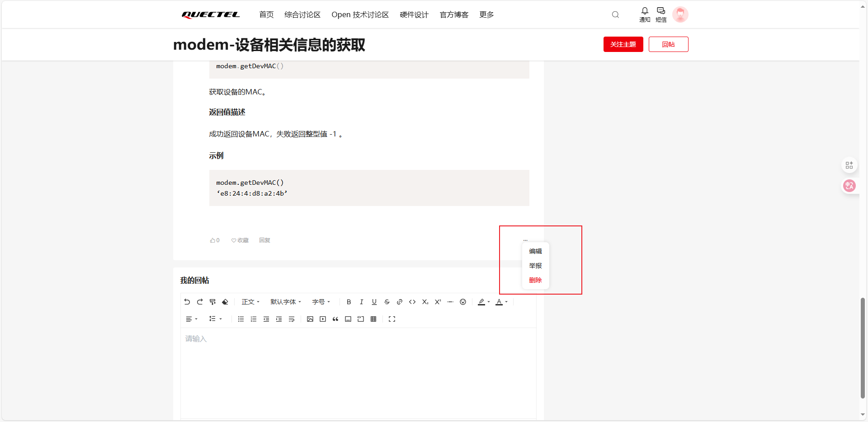Click the line wrap icon
Viewport: 868px width, 422px height.
pyautogui.click(x=292, y=319)
